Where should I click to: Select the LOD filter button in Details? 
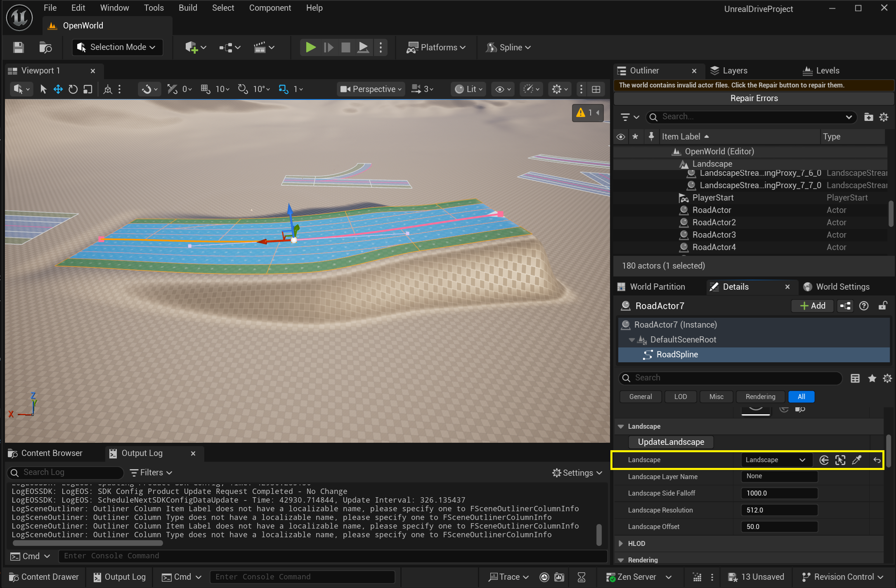681,397
